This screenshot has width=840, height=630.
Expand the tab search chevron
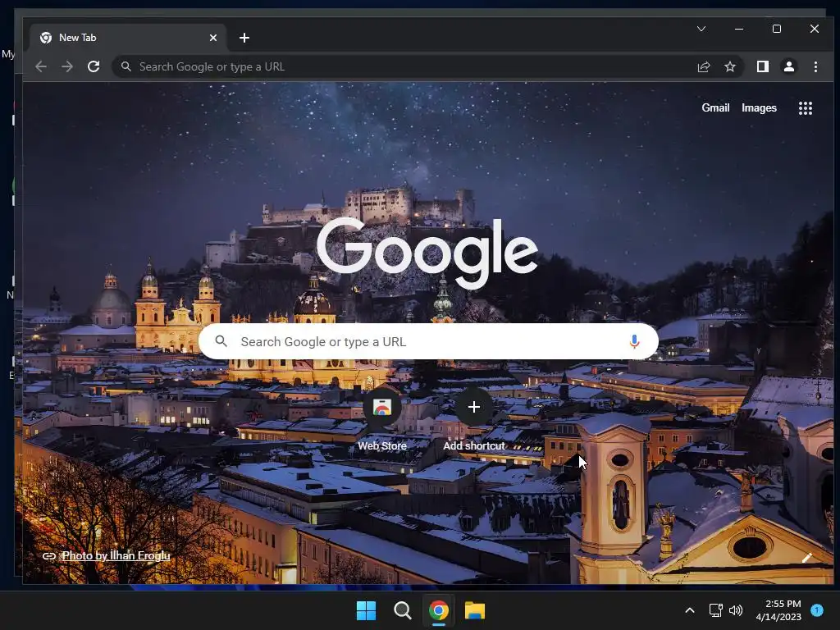tap(701, 29)
